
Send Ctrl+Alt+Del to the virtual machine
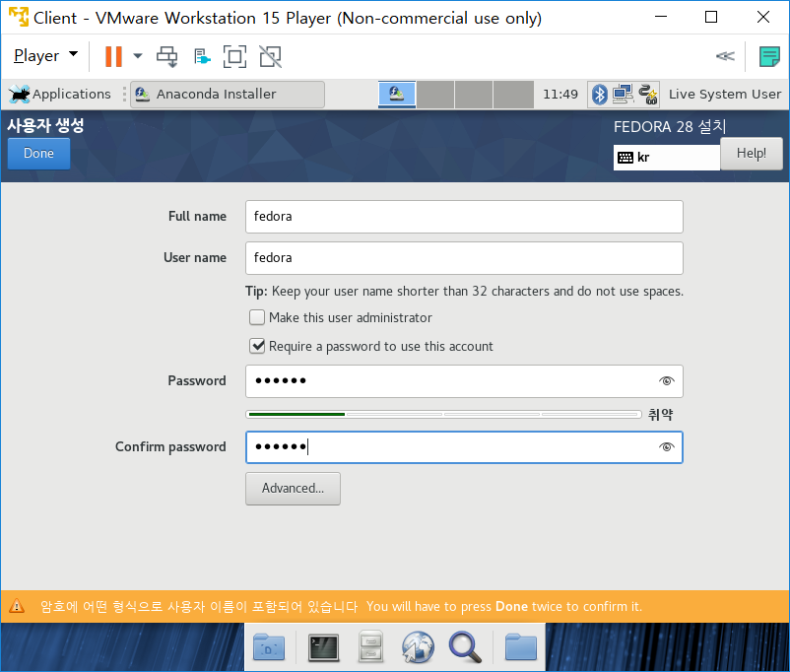pos(166,56)
